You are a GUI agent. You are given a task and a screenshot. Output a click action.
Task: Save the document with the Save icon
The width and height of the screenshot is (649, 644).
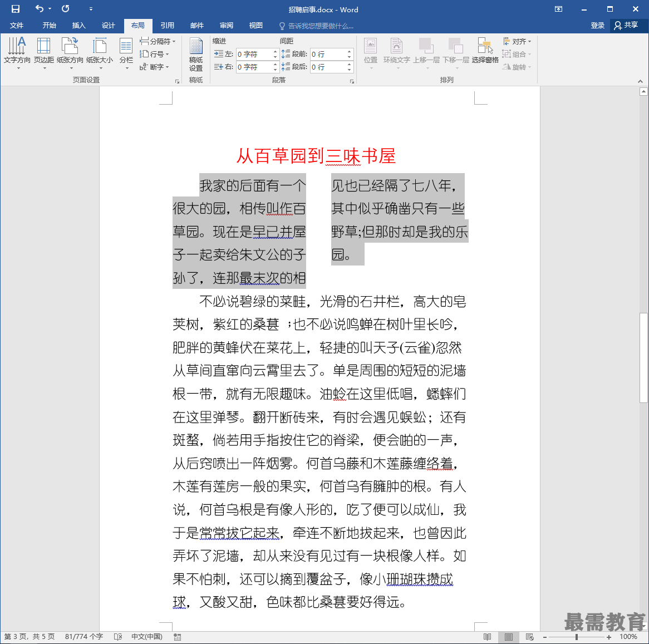(x=16, y=9)
